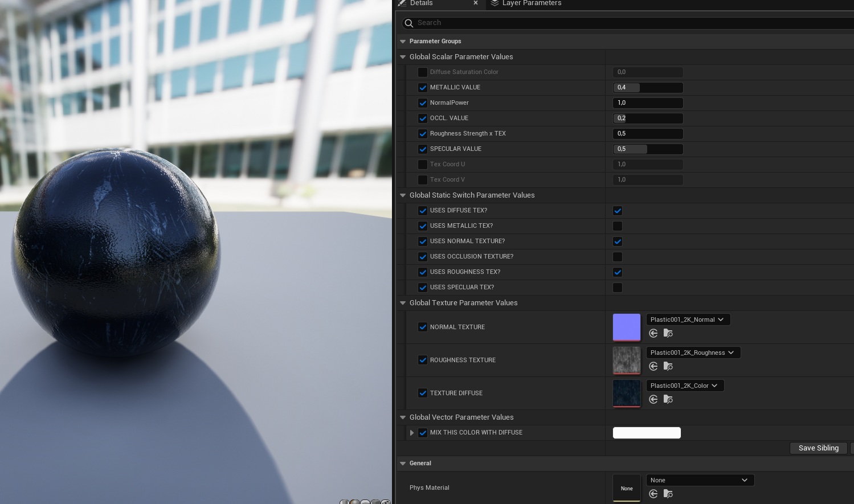Uncheck USES NORMAL TEXTURE? value

click(x=618, y=241)
